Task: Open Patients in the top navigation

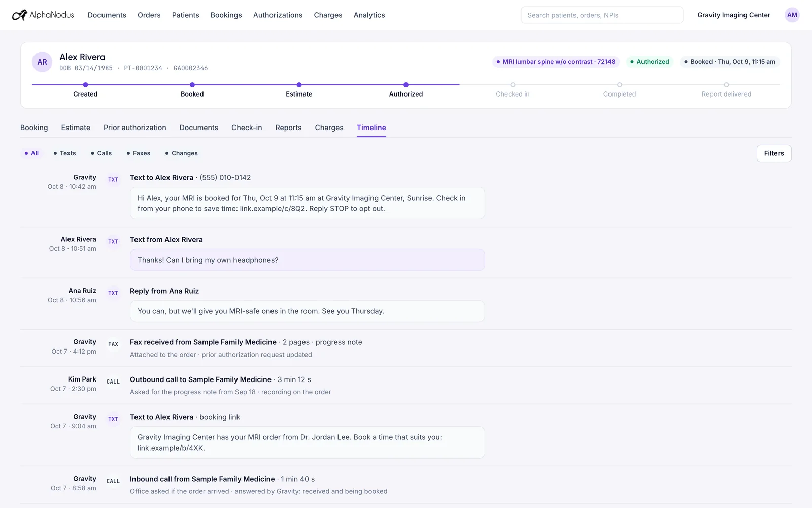Action: 186,15
